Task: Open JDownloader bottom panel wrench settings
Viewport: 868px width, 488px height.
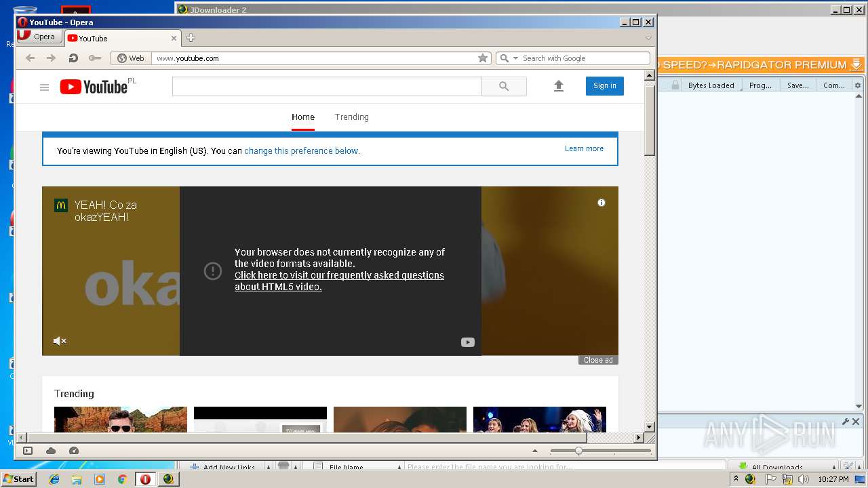Action: [x=846, y=422]
